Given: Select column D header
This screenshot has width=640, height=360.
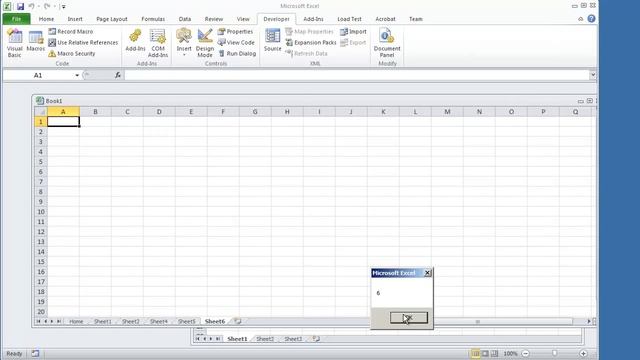Looking at the screenshot, I should click(159, 112).
